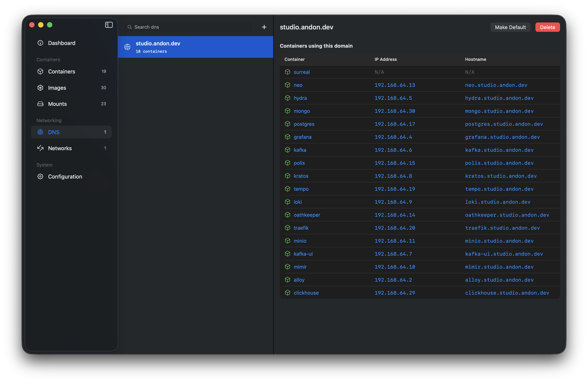588x383 pixels.
Task: Open the Containers list in sidebar
Action: click(71, 72)
